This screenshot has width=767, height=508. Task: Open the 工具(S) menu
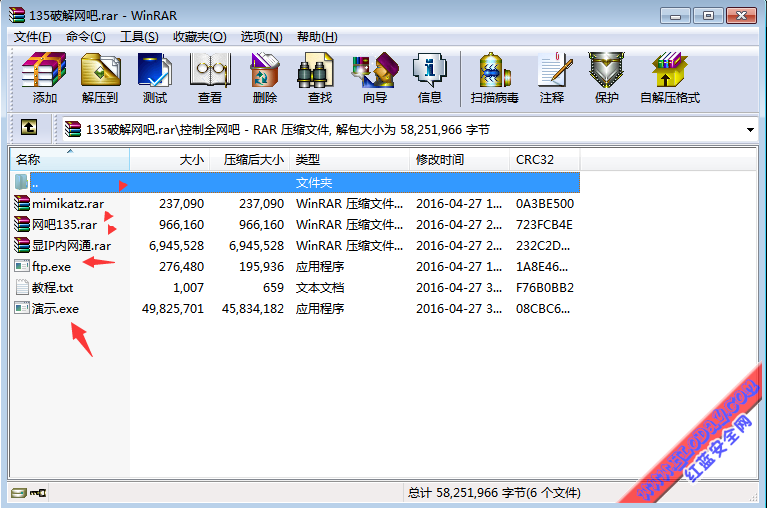[x=139, y=37]
